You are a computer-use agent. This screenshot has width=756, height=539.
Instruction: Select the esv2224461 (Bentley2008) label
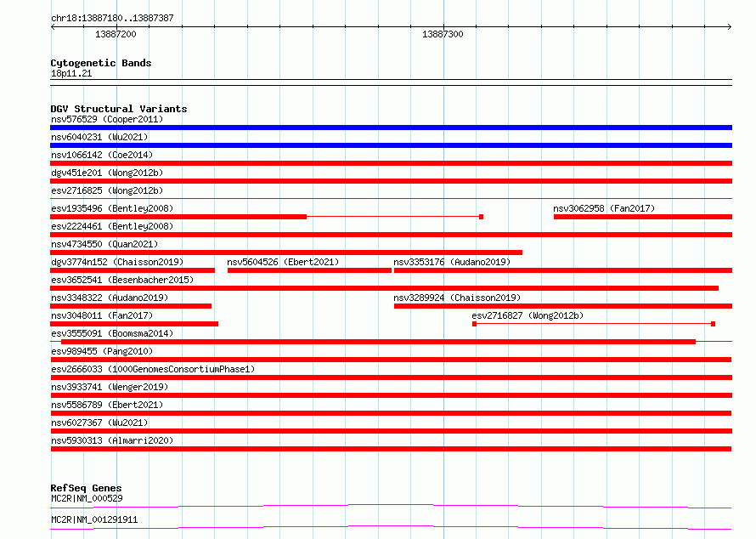pyautogui.click(x=112, y=226)
